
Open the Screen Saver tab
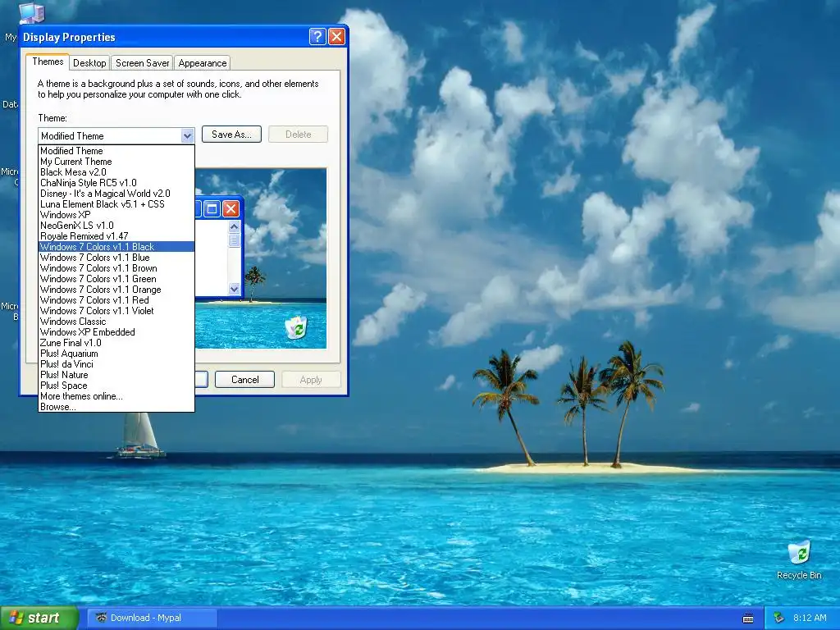pyautogui.click(x=142, y=62)
